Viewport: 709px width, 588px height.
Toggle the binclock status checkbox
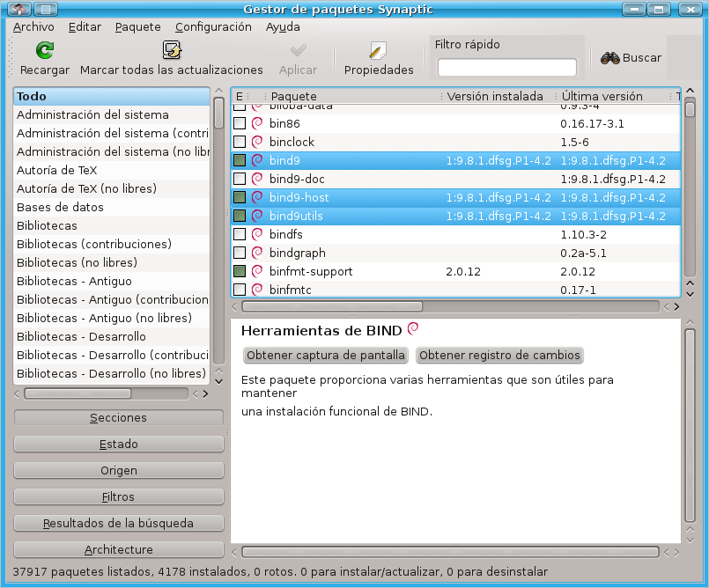pyautogui.click(x=240, y=142)
